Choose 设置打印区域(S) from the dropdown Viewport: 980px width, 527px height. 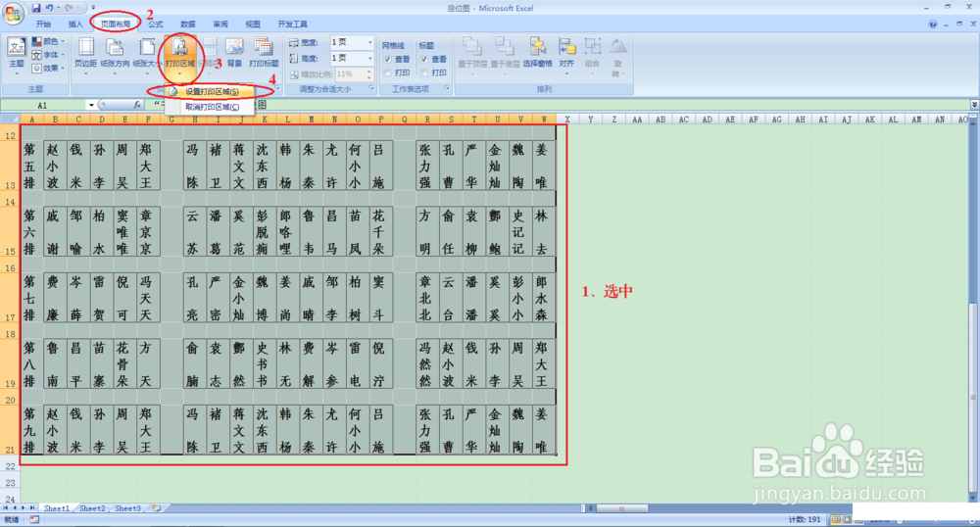(x=210, y=92)
